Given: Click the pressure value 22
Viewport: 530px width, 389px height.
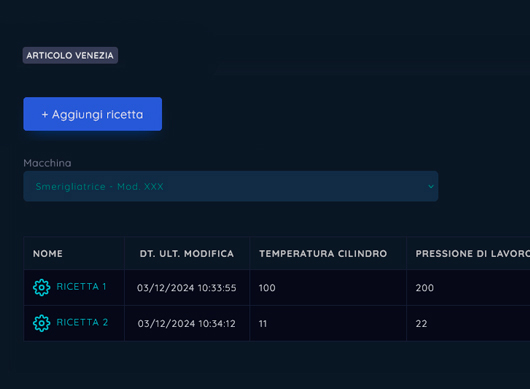Looking at the screenshot, I should (x=421, y=324).
